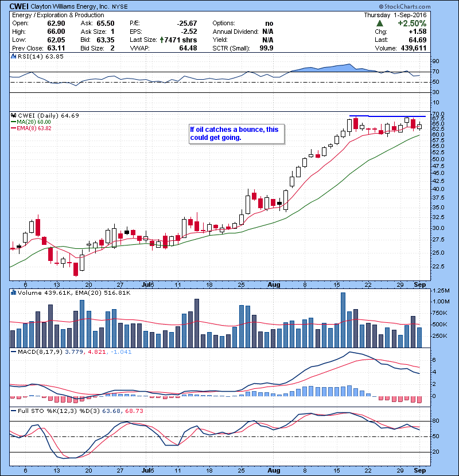The image size is (459, 476).
Task: Click the MACD signal value 4.821
Action: tap(96, 352)
